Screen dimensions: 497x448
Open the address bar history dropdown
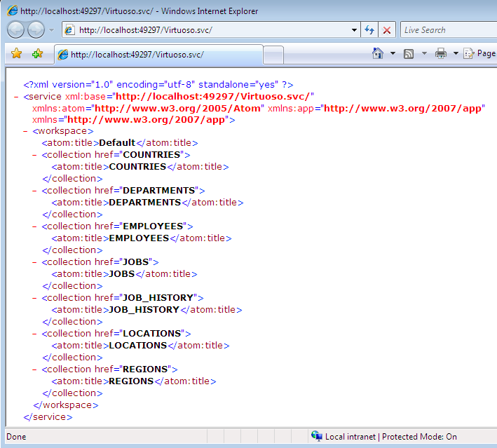tap(354, 30)
